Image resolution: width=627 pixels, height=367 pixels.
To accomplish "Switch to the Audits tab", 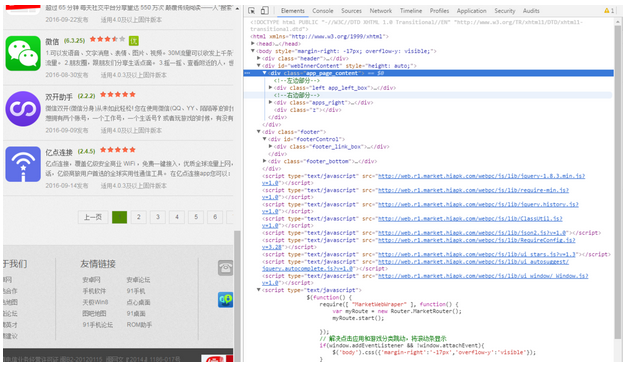I will [x=531, y=11].
